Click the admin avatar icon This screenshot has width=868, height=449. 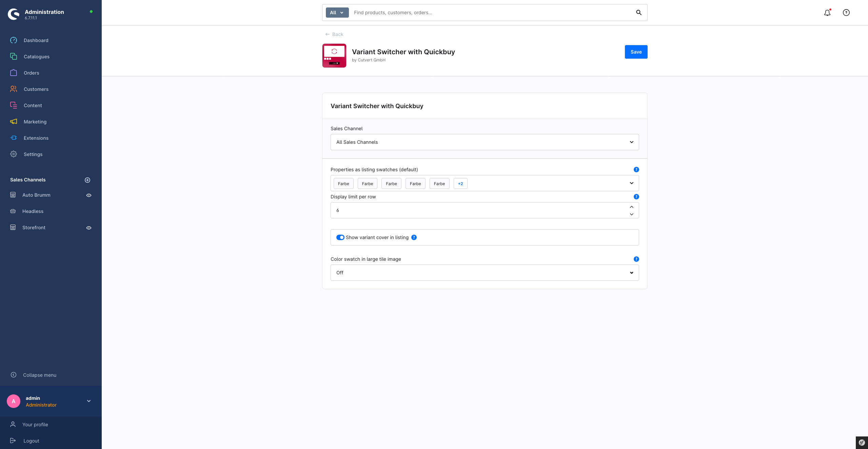[x=14, y=401]
